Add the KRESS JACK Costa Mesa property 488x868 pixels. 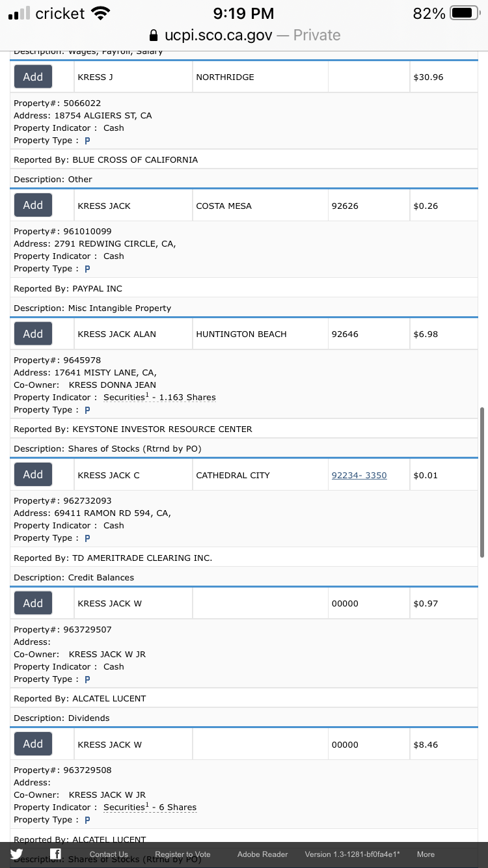click(33, 205)
